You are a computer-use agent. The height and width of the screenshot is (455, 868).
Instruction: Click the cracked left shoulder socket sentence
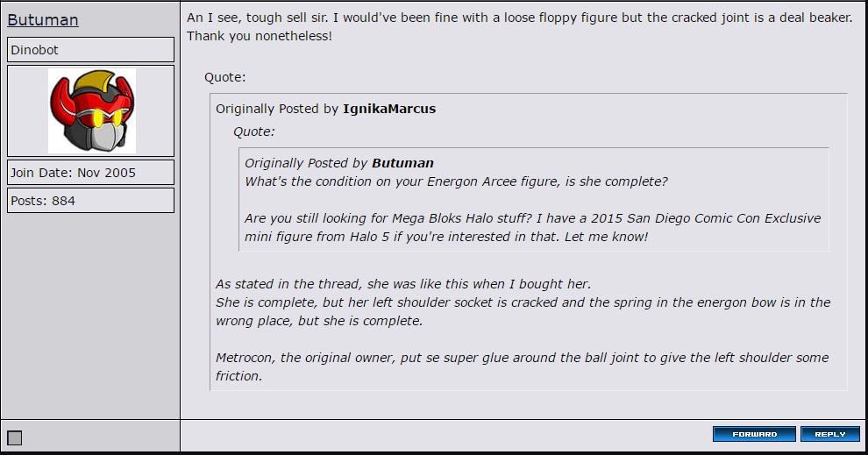(522, 302)
